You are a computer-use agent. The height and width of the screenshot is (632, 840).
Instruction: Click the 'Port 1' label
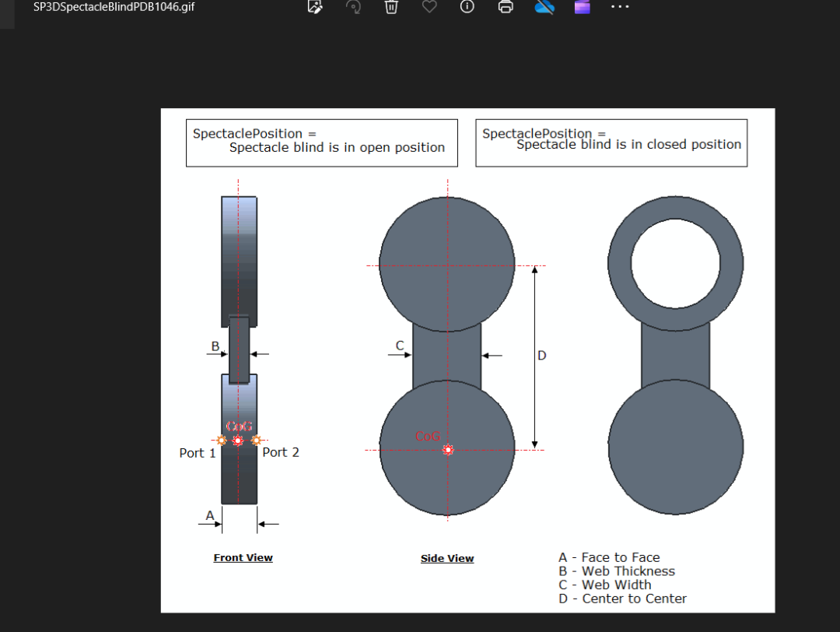point(197,453)
